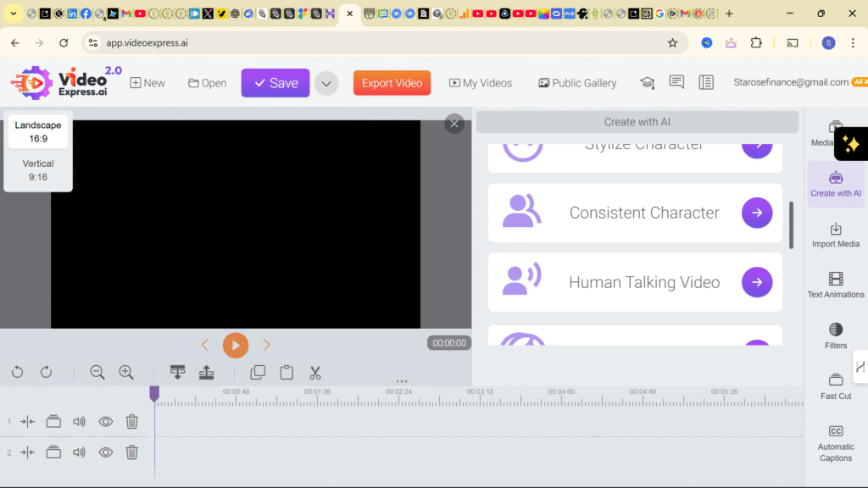This screenshot has height=488, width=868.
Task: Click the undo icon above the timeline
Action: tap(17, 372)
